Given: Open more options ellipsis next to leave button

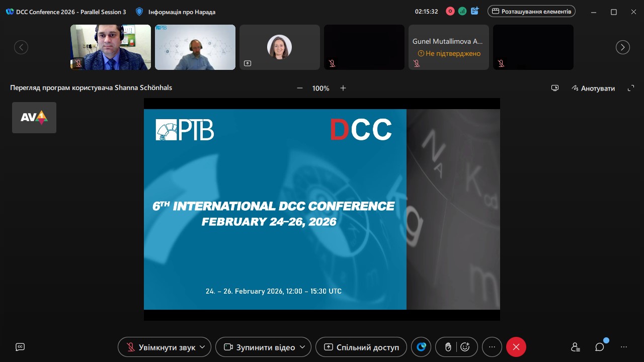Looking at the screenshot, I should (492, 347).
